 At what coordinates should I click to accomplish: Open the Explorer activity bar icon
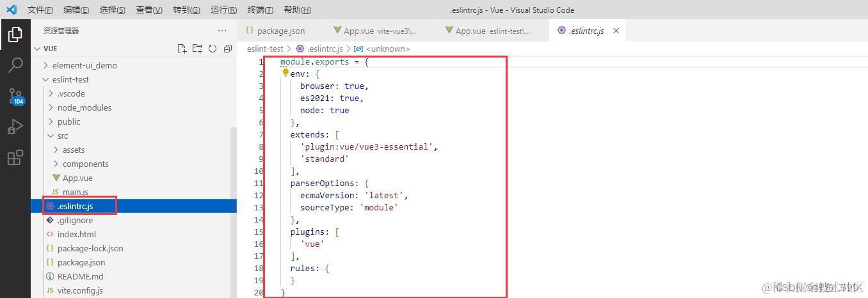(15, 35)
